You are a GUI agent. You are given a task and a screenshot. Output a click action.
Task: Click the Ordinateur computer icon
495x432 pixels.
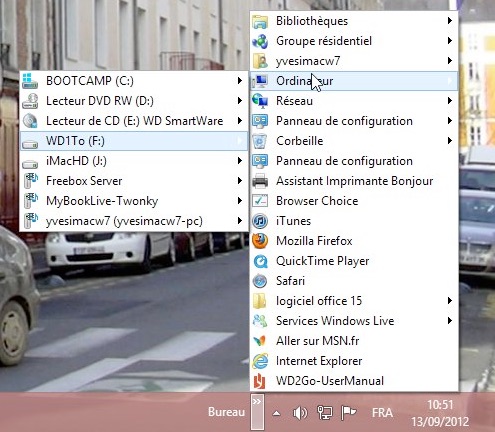260,81
